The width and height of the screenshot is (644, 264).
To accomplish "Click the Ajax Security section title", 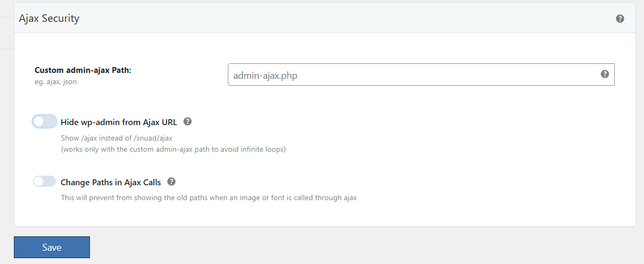I will [49, 19].
